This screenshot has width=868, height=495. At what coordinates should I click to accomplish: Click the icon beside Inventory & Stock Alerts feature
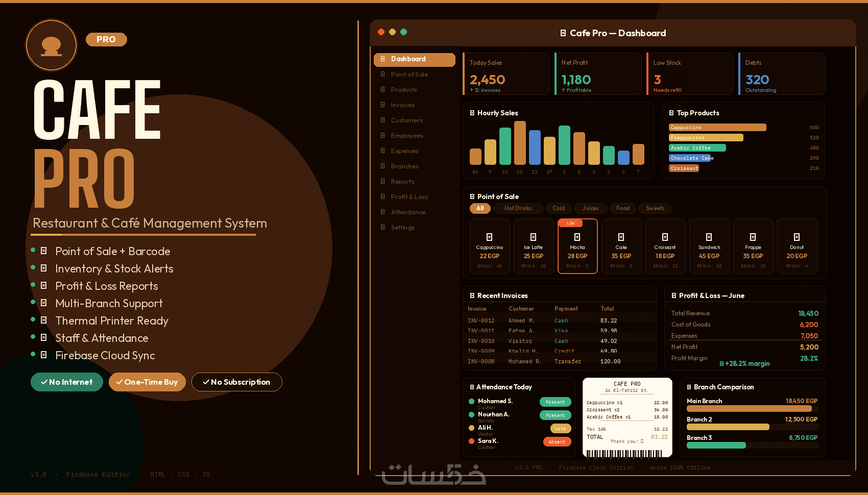click(x=44, y=268)
